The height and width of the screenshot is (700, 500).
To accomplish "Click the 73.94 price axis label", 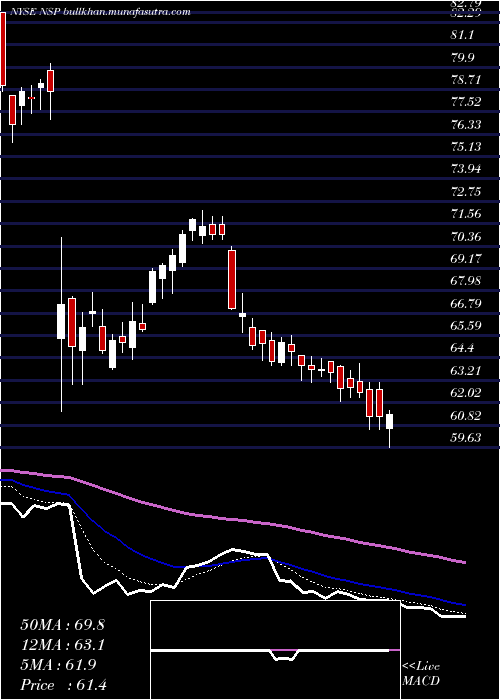I will point(466,169).
